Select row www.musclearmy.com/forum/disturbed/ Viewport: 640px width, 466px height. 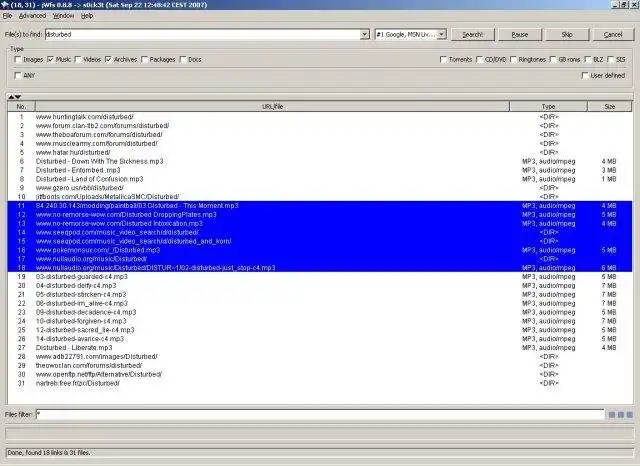coord(320,144)
